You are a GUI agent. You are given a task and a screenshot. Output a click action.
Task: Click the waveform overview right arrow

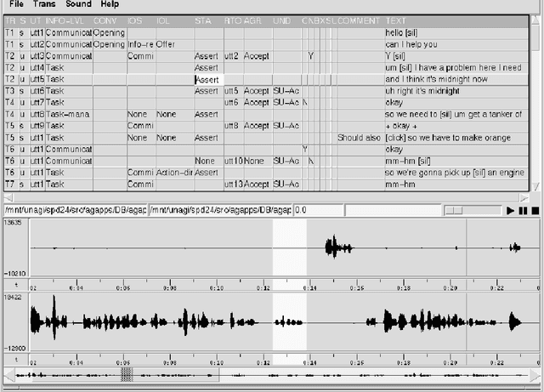pos(535,375)
